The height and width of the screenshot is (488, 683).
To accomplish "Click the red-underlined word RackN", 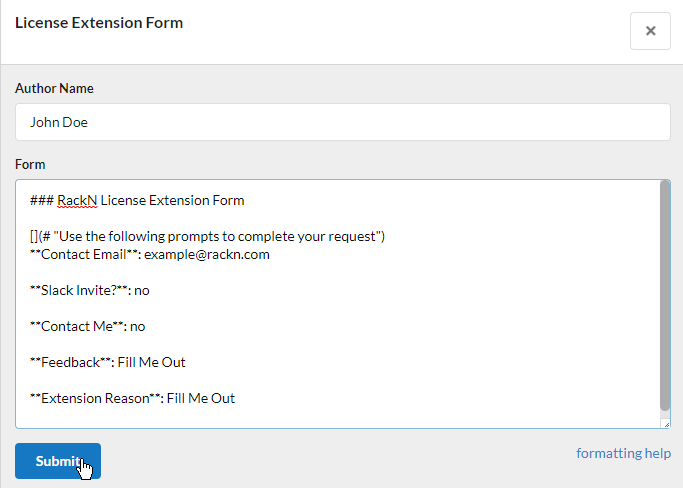I will [x=76, y=200].
